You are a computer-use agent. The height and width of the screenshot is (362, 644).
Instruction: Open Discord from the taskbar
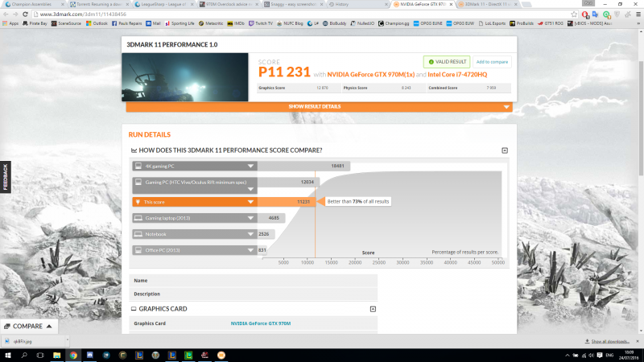point(89,355)
